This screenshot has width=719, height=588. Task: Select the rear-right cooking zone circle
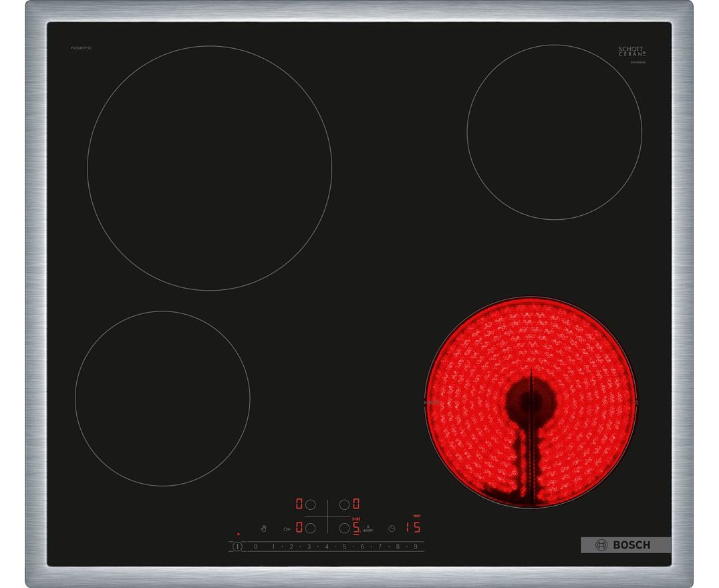[344, 504]
